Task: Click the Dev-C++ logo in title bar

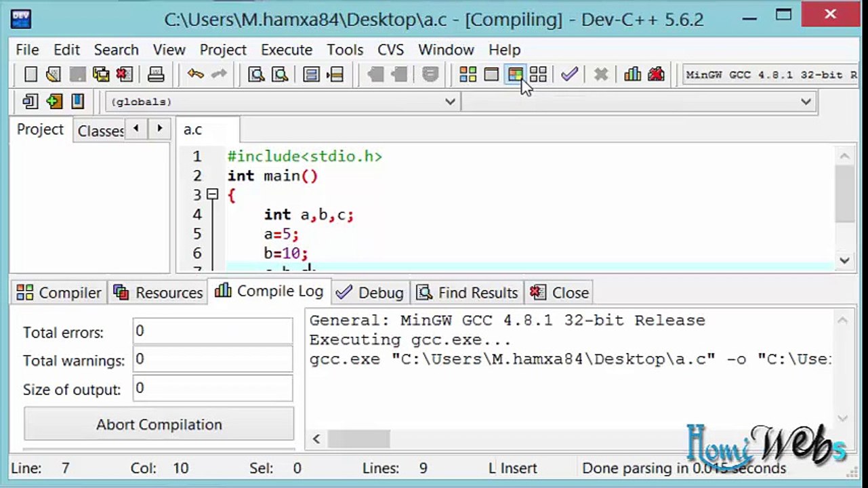Action: (x=20, y=18)
